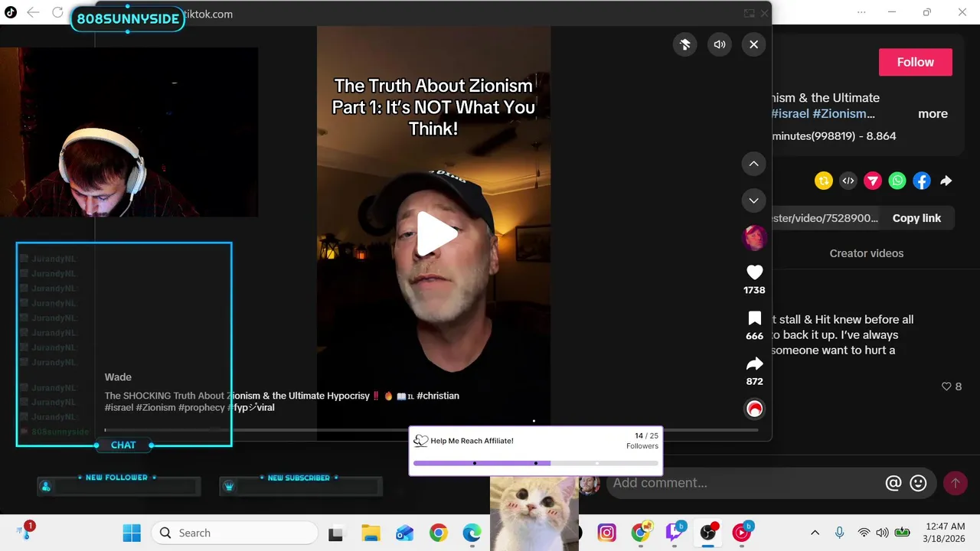Send to friends via red paper-plane icon

click(873, 181)
